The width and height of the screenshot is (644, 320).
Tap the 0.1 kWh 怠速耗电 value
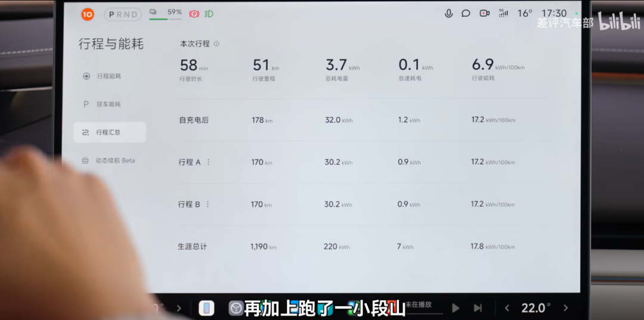pyautogui.click(x=416, y=65)
